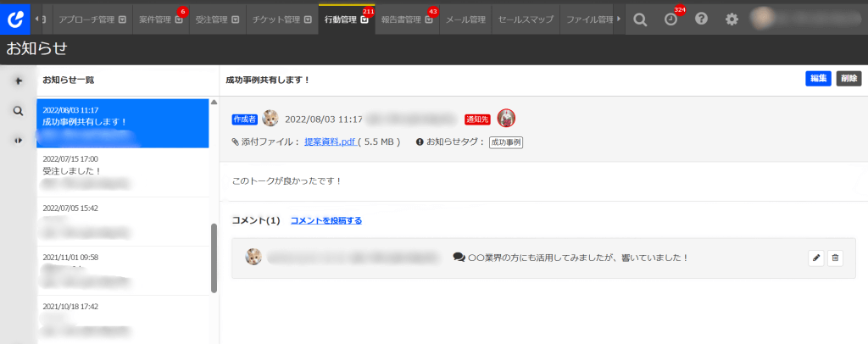The width and height of the screenshot is (868, 344).
Task: Open the settings gear icon
Action: (732, 19)
